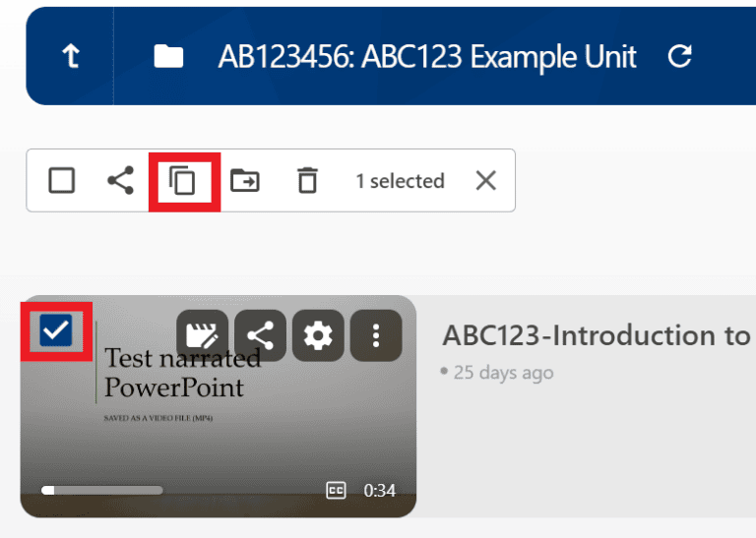Open video settings gear

[318, 336]
